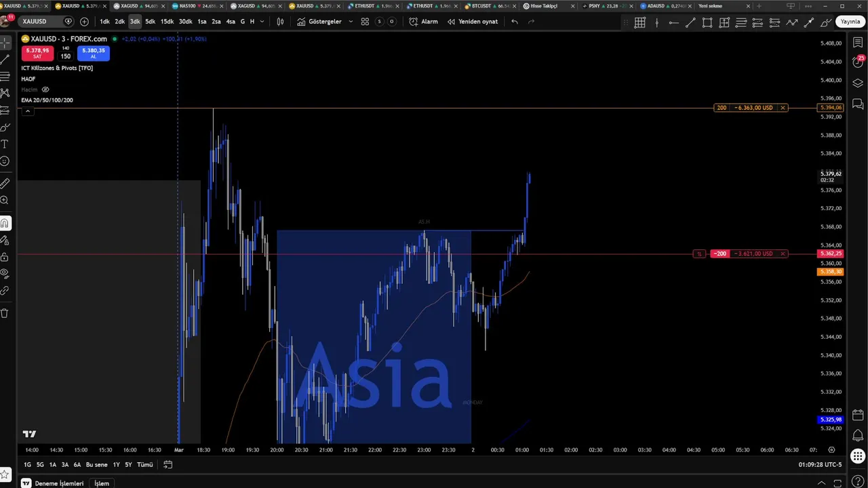Image resolution: width=868 pixels, height=488 pixels.
Task: Select the ruler measure tool
Action: click(x=5, y=183)
